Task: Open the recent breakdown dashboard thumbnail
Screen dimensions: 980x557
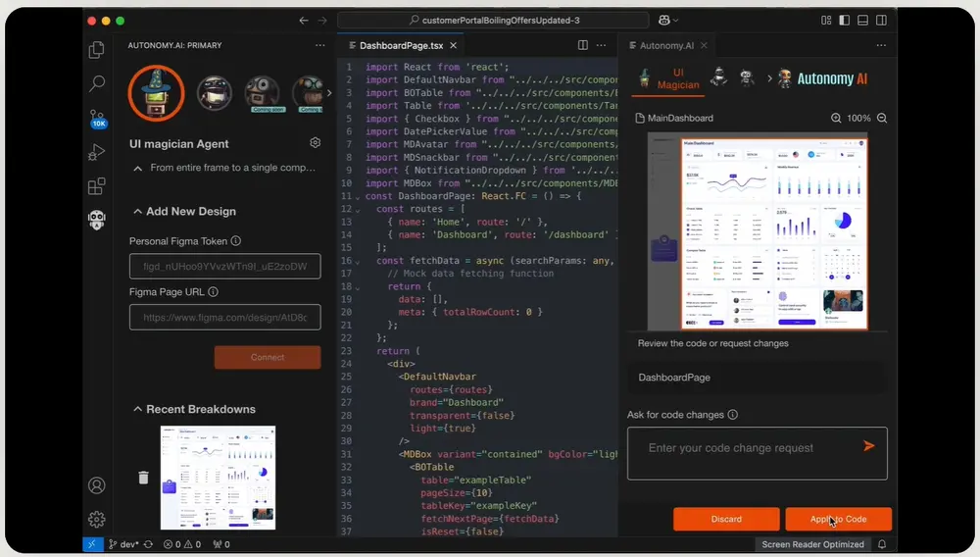Action: click(218, 478)
